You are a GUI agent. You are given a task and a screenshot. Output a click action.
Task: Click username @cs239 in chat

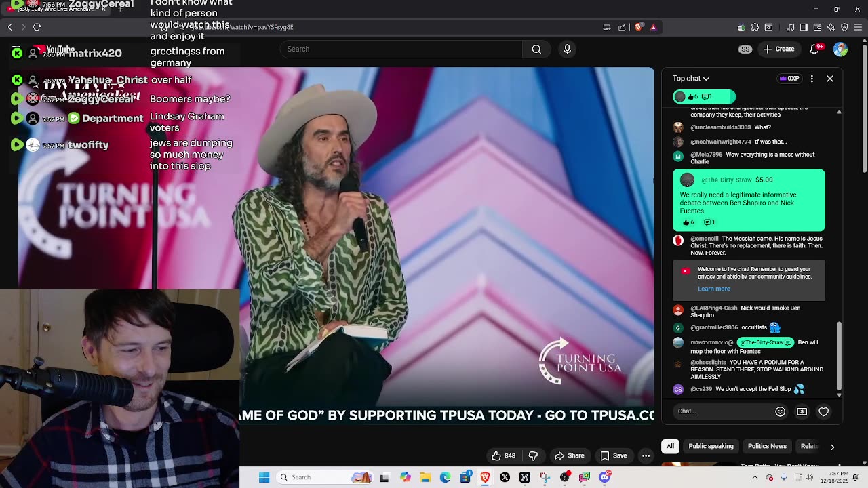coord(701,389)
